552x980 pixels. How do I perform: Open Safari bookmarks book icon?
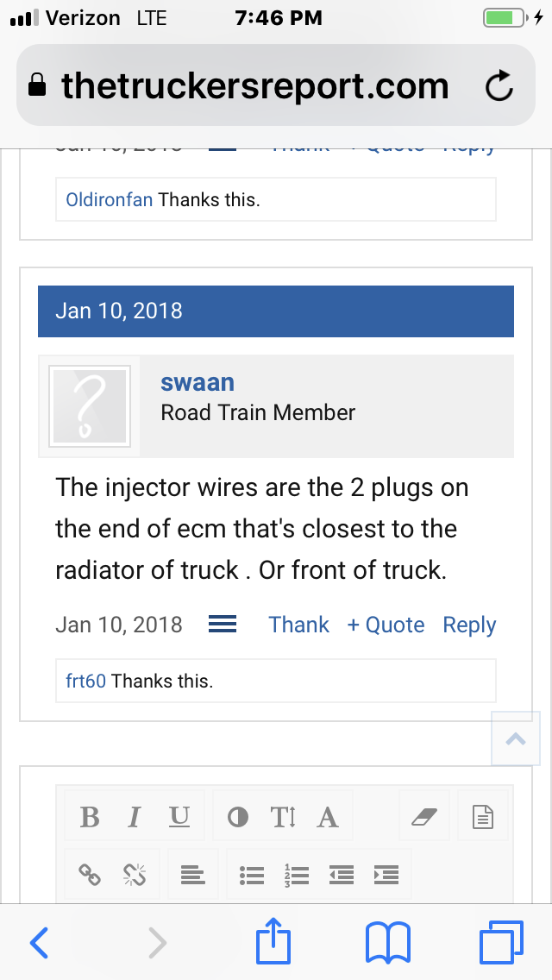pyautogui.click(x=387, y=943)
